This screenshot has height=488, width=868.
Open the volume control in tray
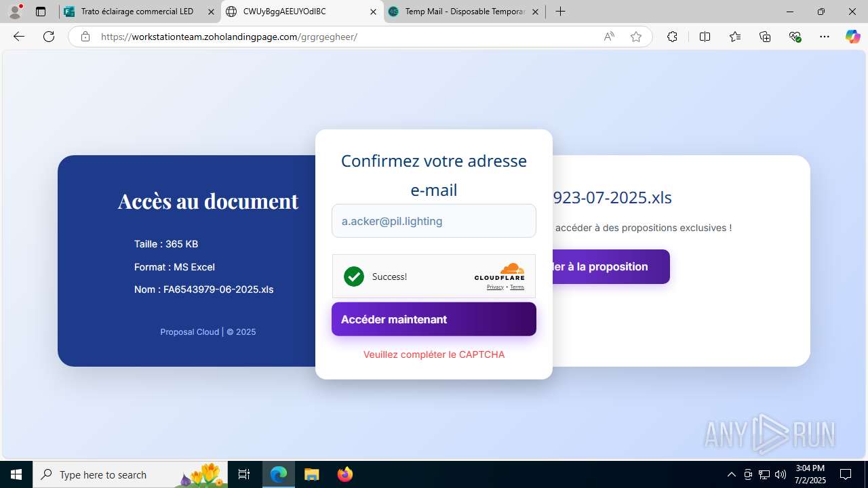click(x=781, y=474)
